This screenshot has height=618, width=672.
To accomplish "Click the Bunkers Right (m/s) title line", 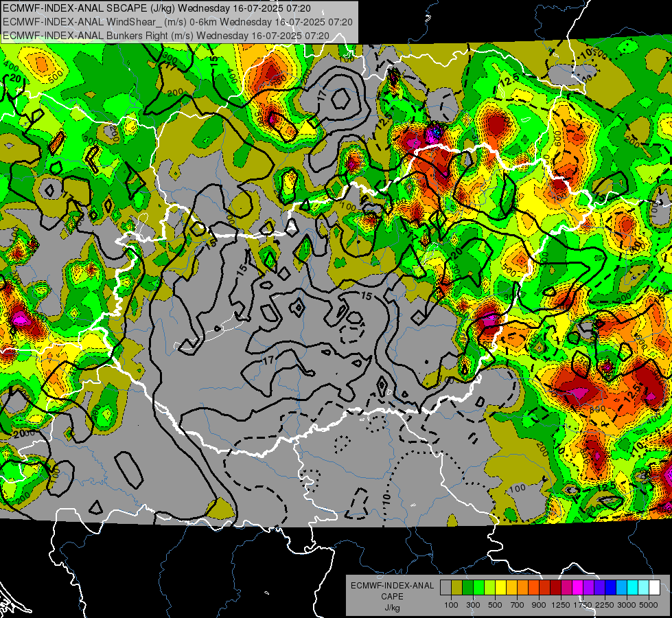I will pos(166,36).
